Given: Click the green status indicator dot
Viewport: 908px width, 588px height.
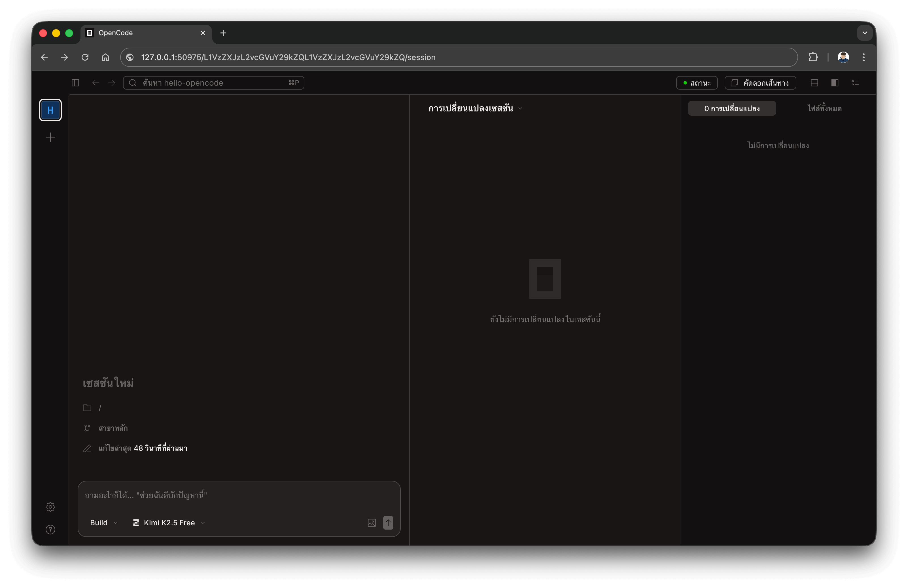Looking at the screenshot, I should [685, 83].
